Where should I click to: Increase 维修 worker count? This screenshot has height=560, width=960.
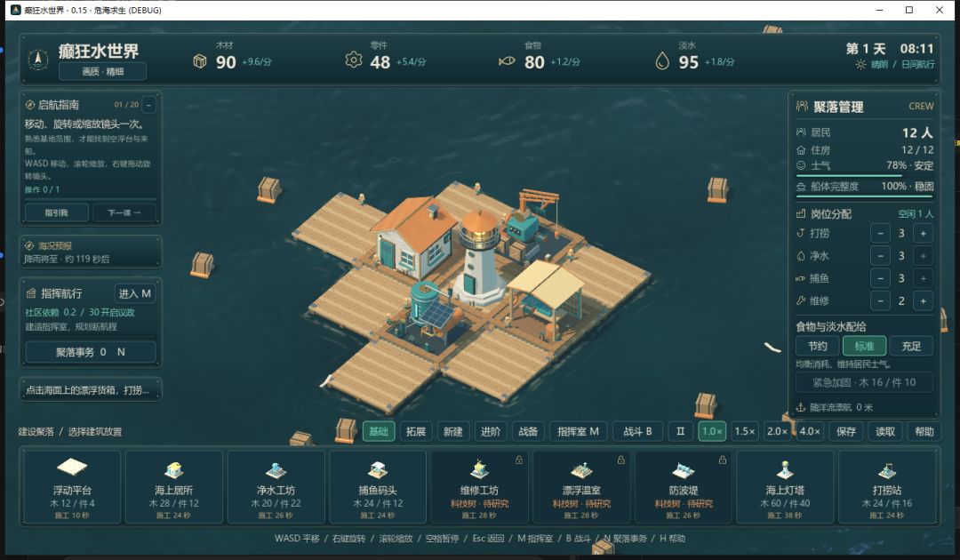point(924,301)
